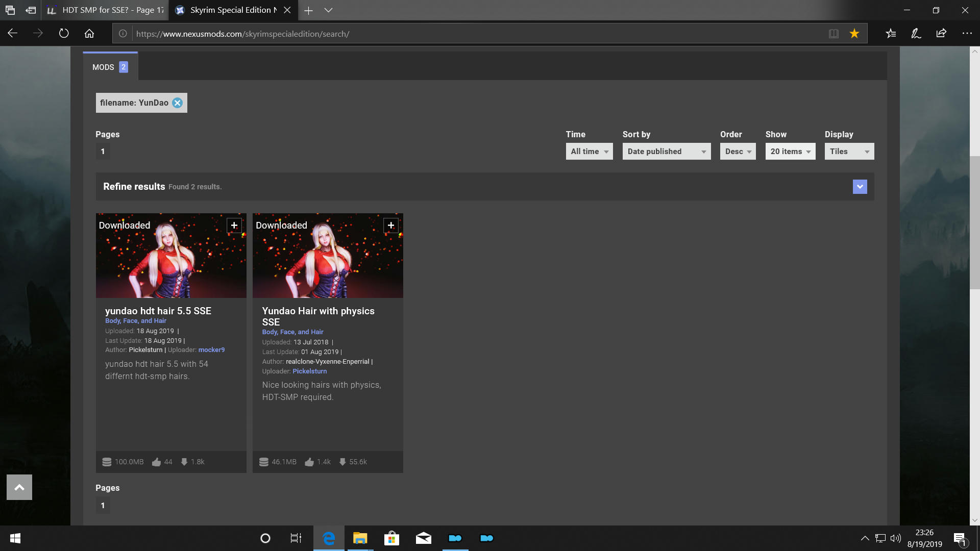Screen dimensions: 980x551
Task: Go to page 1 in top pagination
Action: click(x=103, y=152)
